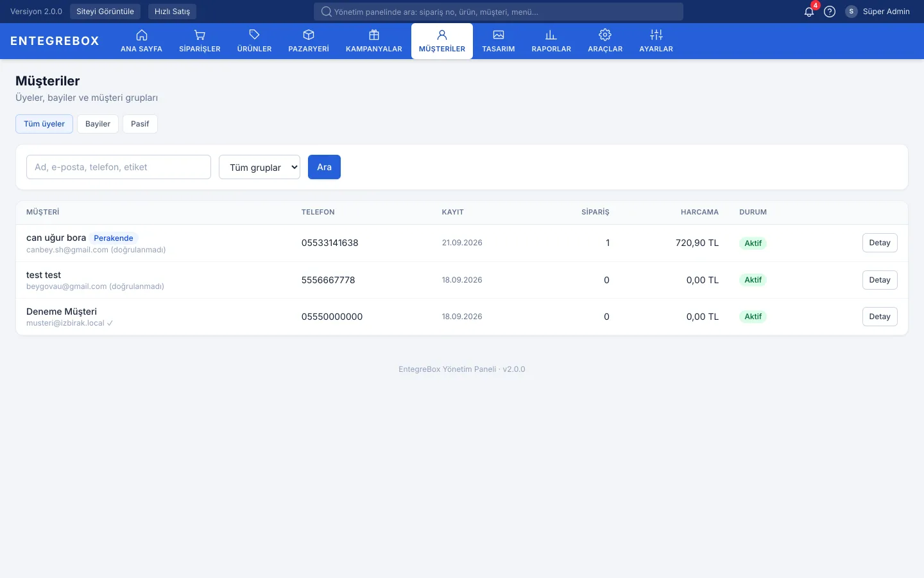The height and width of the screenshot is (578, 924).
Task: Open the Siparişler cart icon
Action: [200, 35]
